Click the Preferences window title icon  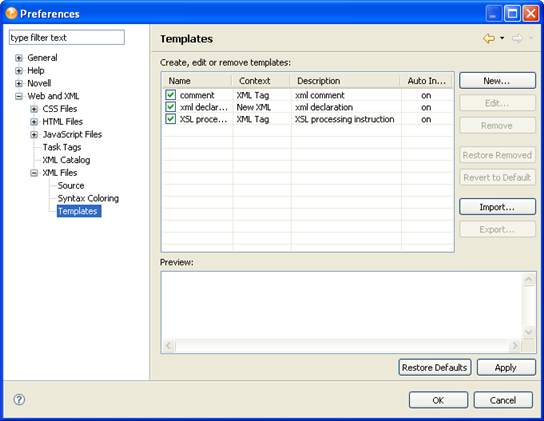(11, 13)
